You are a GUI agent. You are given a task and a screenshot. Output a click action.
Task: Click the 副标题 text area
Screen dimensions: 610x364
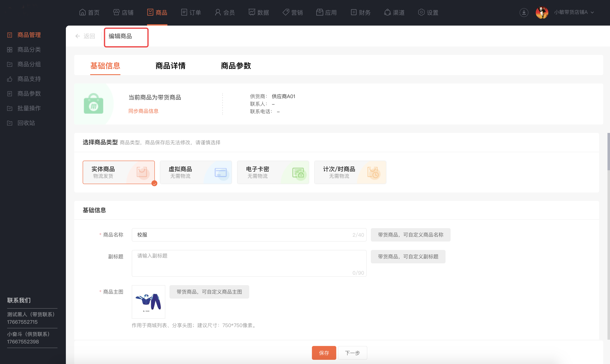[249, 263]
